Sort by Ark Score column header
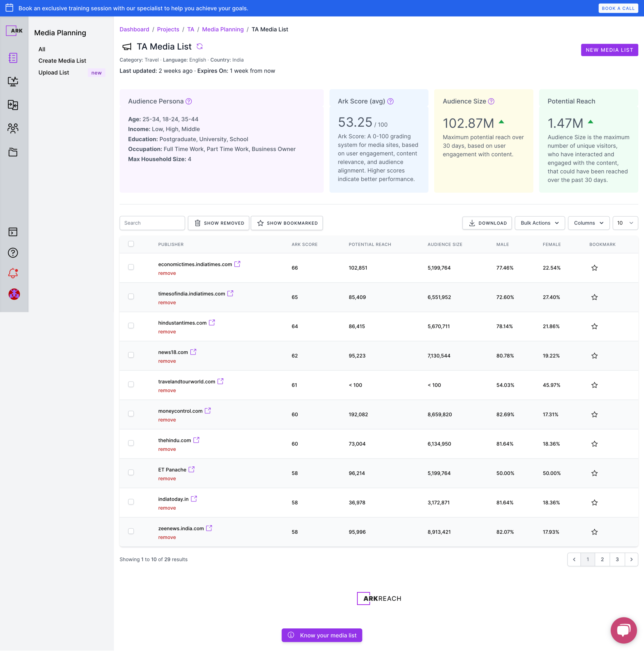Screen dimensions: 644x651 pyautogui.click(x=304, y=244)
